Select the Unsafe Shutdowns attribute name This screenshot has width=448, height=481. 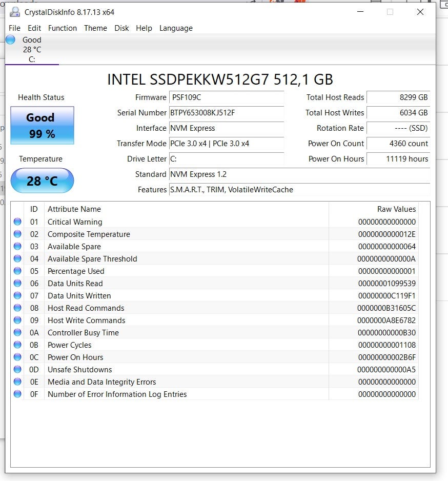pos(80,369)
